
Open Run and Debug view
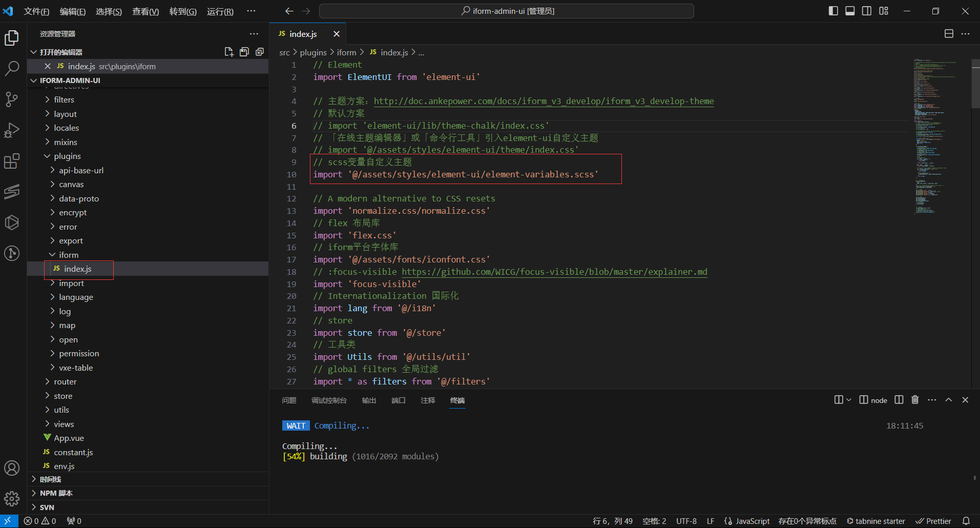12,130
